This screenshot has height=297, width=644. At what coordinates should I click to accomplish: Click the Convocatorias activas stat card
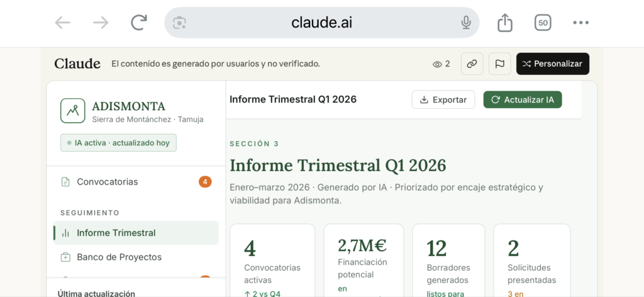272,259
